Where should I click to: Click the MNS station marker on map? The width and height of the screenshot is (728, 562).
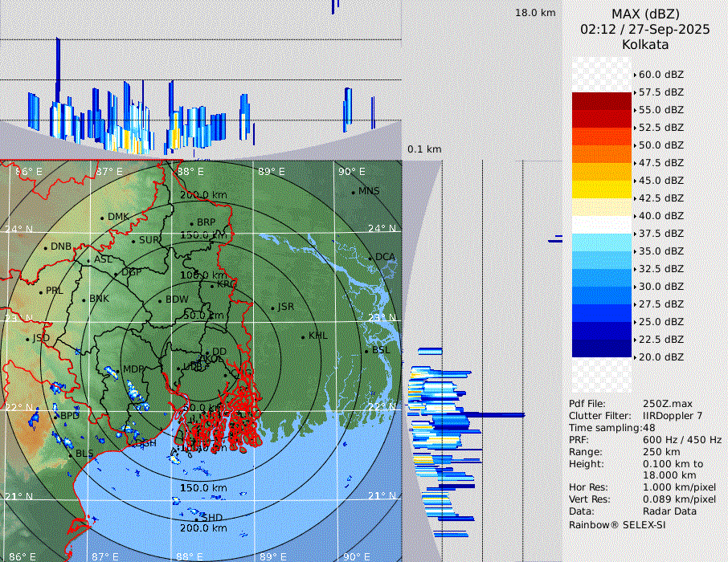pos(353,192)
